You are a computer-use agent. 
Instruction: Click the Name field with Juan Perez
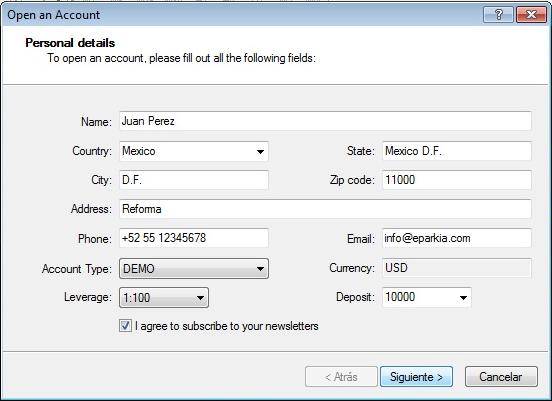325,121
